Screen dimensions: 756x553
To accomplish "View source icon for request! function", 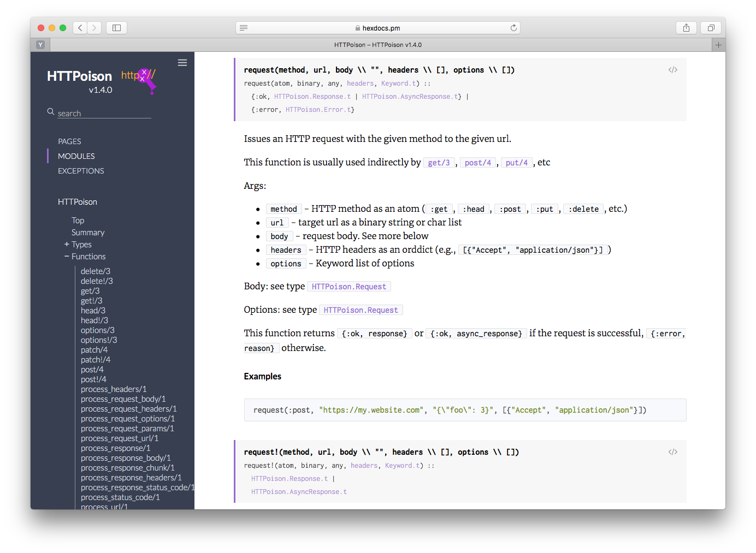I will coord(673,452).
